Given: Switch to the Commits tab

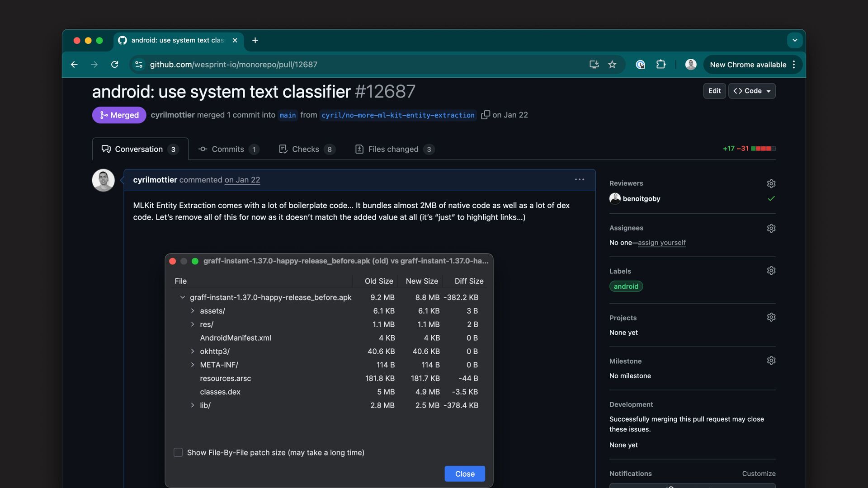Looking at the screenshot, I should click(x=229, y=149).
